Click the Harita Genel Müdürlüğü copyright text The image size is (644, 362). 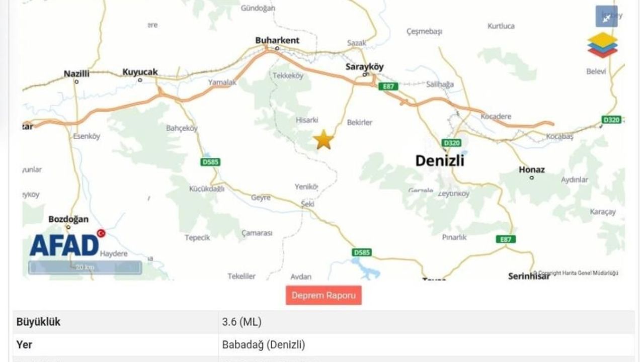point(576,273)
